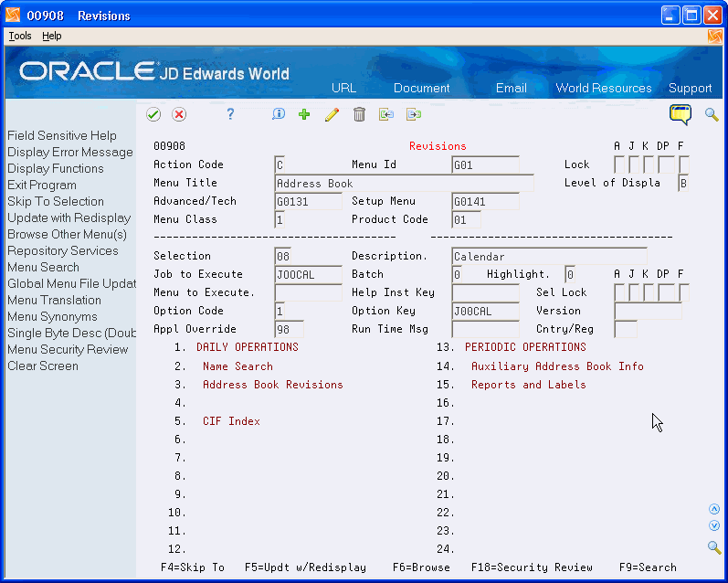Click F9=Search function key text
This screenshot has width=728, height=583.
(648, 567)
